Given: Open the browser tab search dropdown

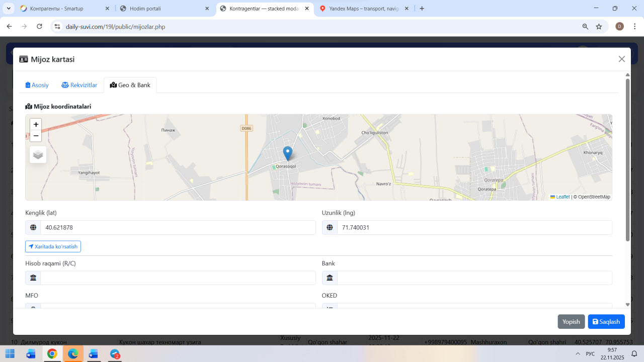Looking at the screenshot, I should 9,9.
